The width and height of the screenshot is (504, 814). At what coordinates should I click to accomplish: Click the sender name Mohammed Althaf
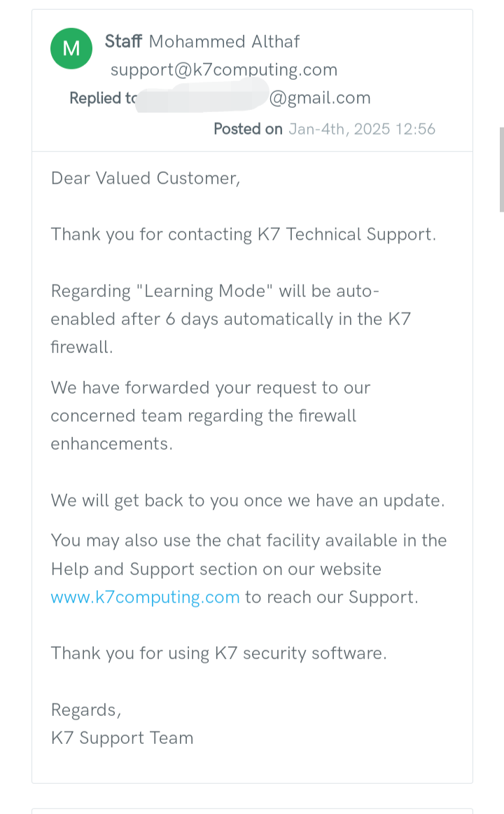(x=224, y=41)
